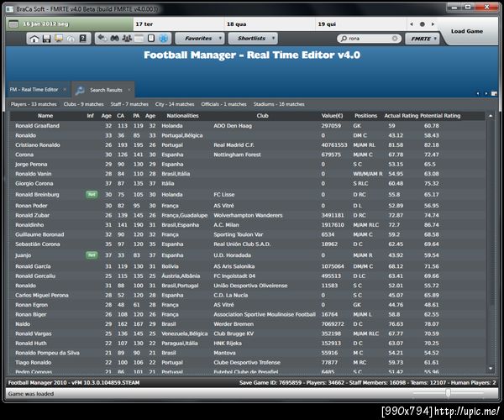Select the 19 qui calendar day

click(360, 24)
